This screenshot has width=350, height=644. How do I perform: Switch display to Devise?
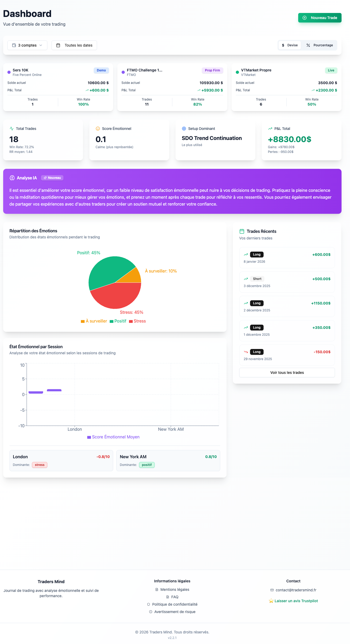tap(289, 45)
